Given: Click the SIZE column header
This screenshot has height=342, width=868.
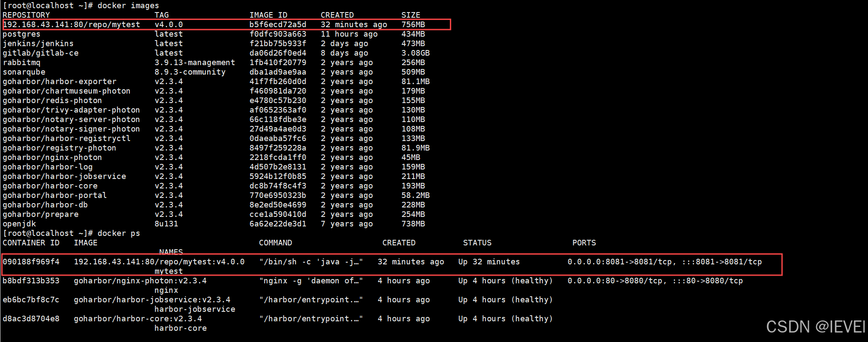Looking at the screenshot, I should 411,15.
